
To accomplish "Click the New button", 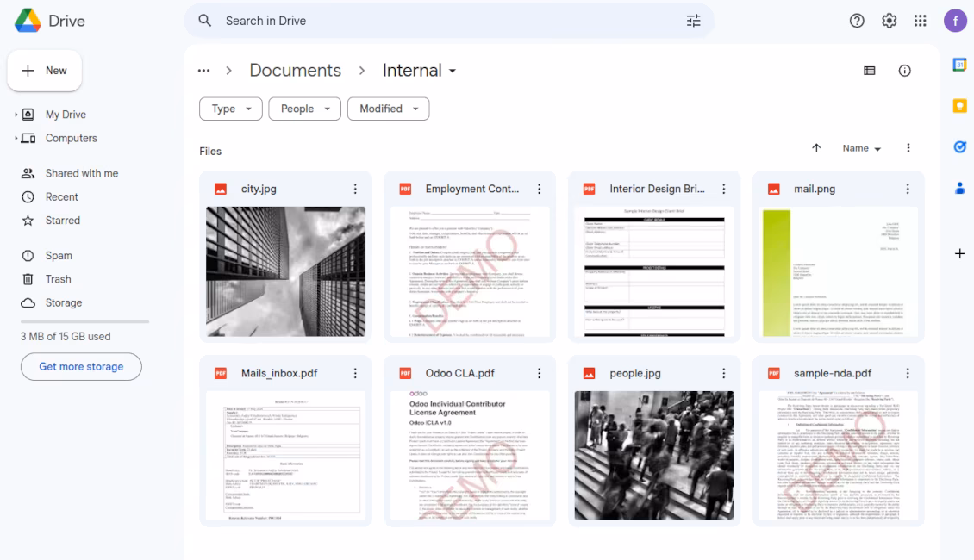I will [45, 71].
